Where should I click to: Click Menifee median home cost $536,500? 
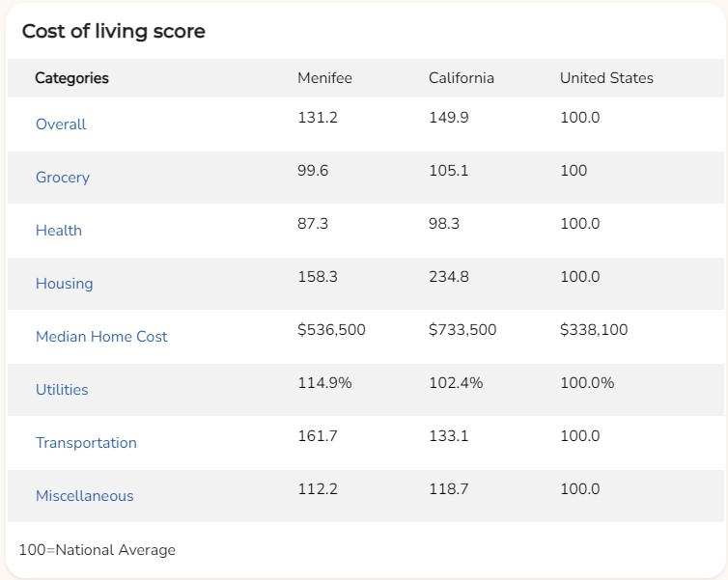(x=331, y=330)
